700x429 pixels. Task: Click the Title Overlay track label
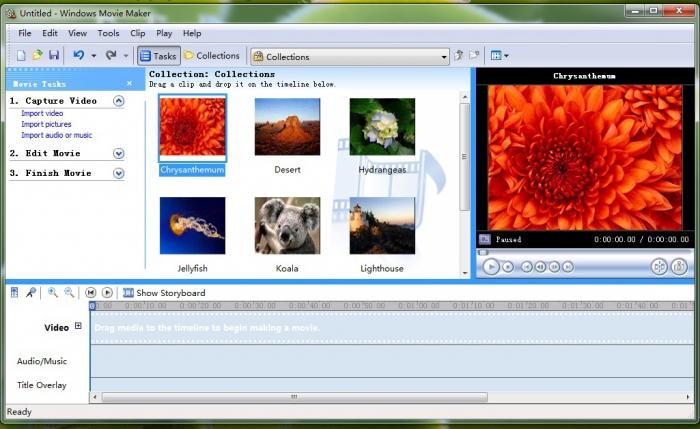click(x=42, y=385)
